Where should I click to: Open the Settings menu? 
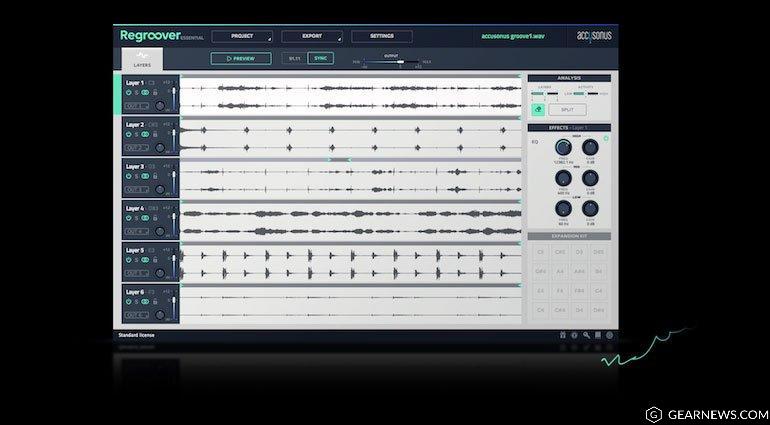click(x=382, y=36)
